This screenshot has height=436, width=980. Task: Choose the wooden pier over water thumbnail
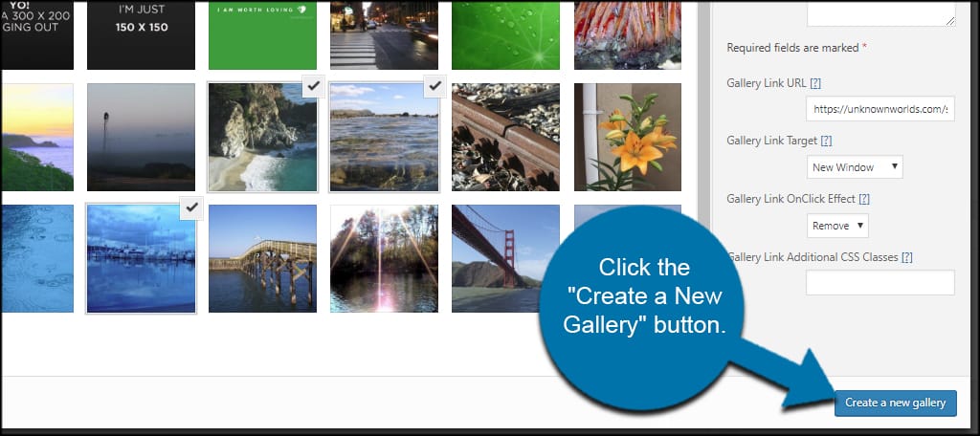pyautogui.click(x=262, y=258)
